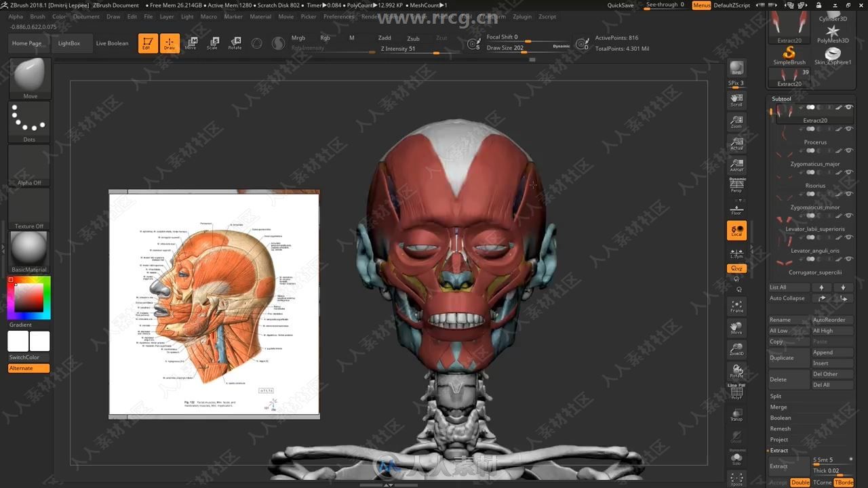Viewport: 868px width, 488px height.
Task: Toggle the Floor grid
Action: coord(736,209)
